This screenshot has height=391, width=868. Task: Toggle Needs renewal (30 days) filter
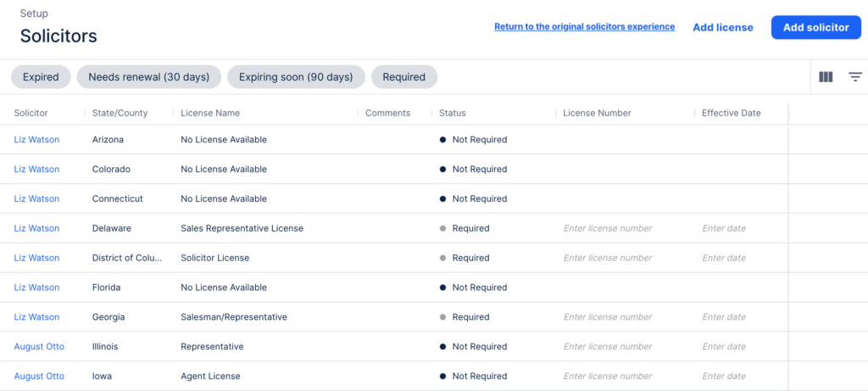[148, 77]
